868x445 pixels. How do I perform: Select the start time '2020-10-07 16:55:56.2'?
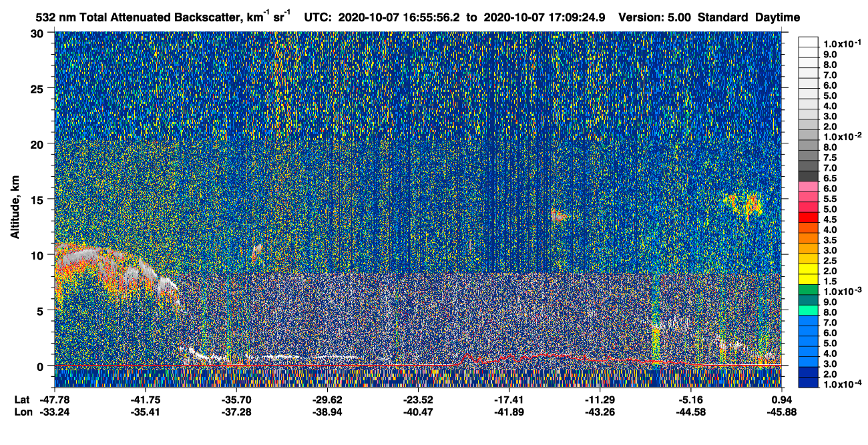pos(399,17)
